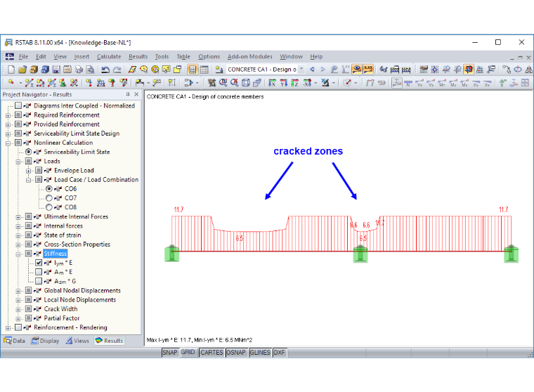
Task: Redo action with forward arrow icon
Action: click(x=117, y=70)
